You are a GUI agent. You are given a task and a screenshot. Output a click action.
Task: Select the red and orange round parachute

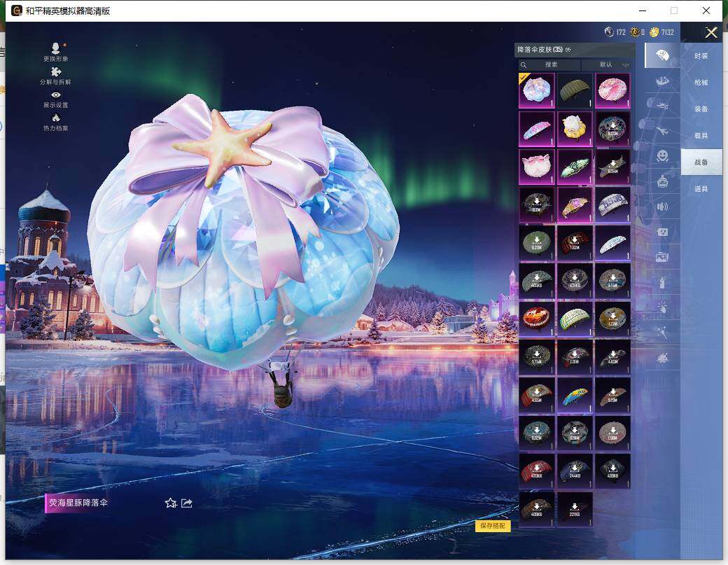[x=536, y=319]
